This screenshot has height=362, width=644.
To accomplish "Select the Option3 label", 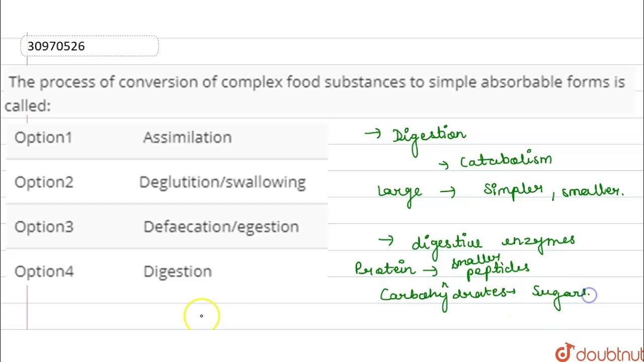I will [44, 227].
